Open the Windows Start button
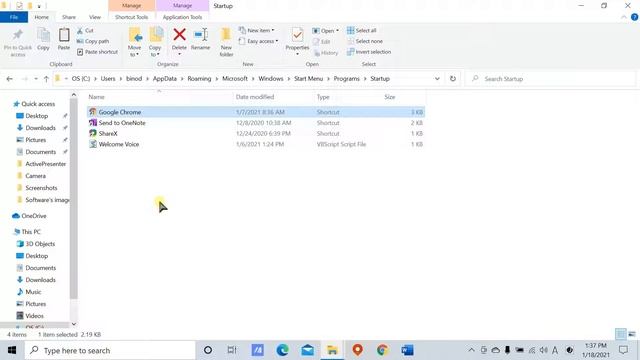The width and height of the screenshot is (640, 360). (x=12, y=350)
